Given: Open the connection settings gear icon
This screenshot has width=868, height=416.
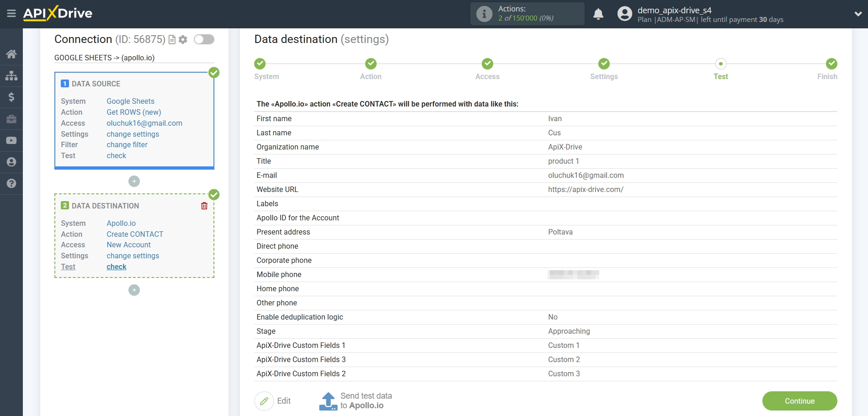Looking at the screenshot, I should click(x=183, y=40).
